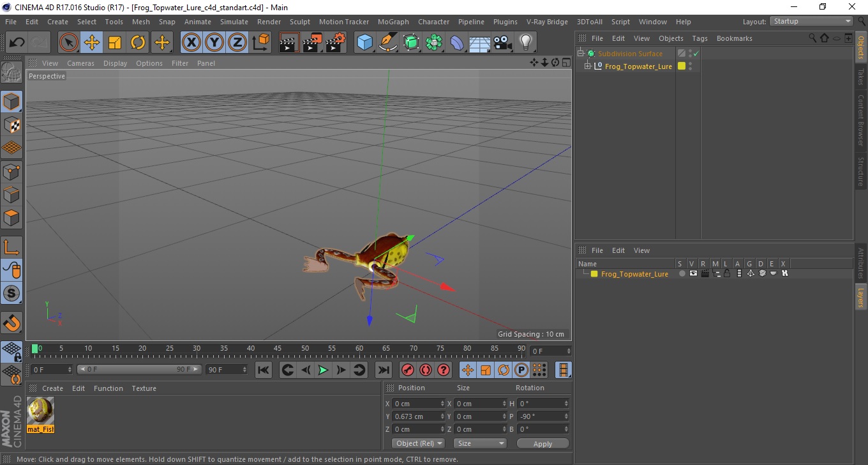
Task: Toggle the Frog_Topwater_Lure layer Render (R) icon
Action: (705, 273)
